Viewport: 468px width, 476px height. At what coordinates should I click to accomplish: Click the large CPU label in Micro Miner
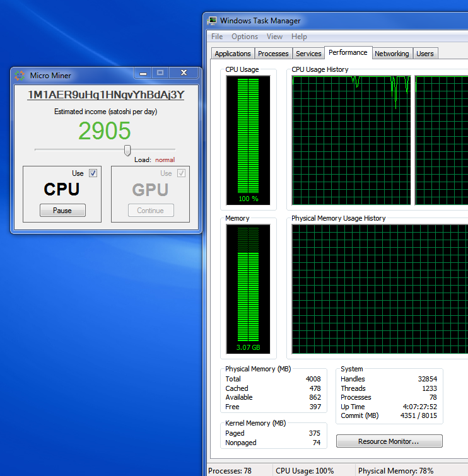click(x=62, y=189)
